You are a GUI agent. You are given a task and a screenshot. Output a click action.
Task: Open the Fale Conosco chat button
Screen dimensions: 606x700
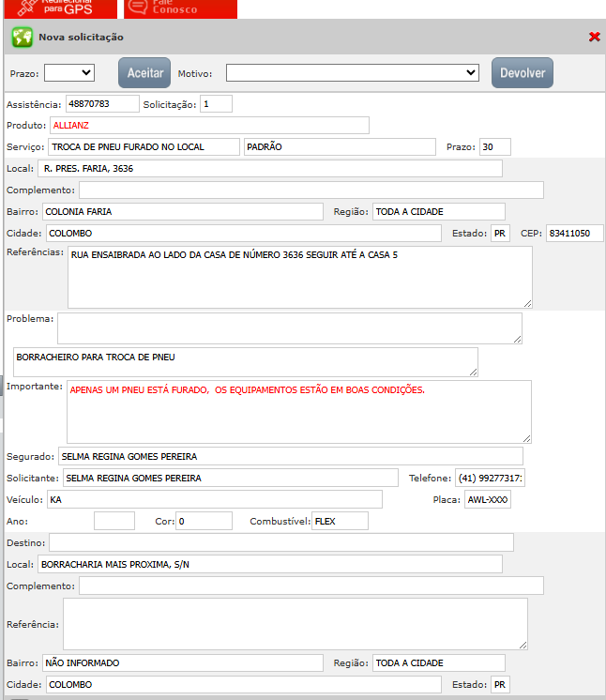(x=179, y=8)
